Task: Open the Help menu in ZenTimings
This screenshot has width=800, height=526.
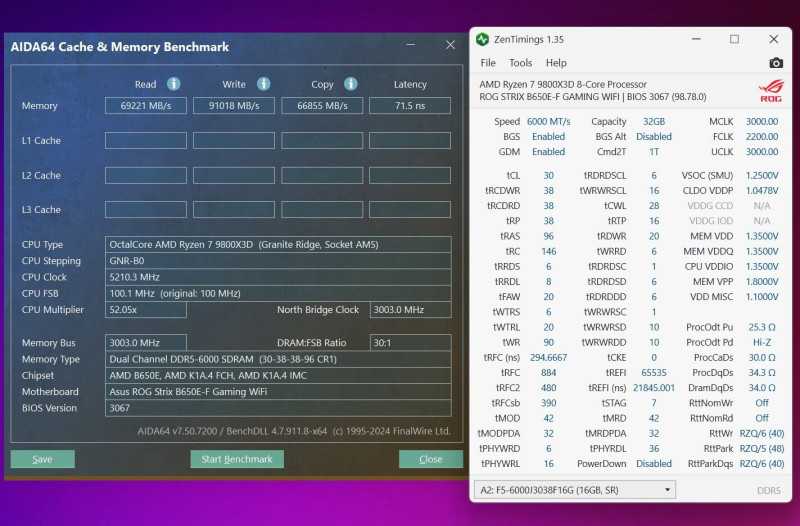Action: coord(556,63)
